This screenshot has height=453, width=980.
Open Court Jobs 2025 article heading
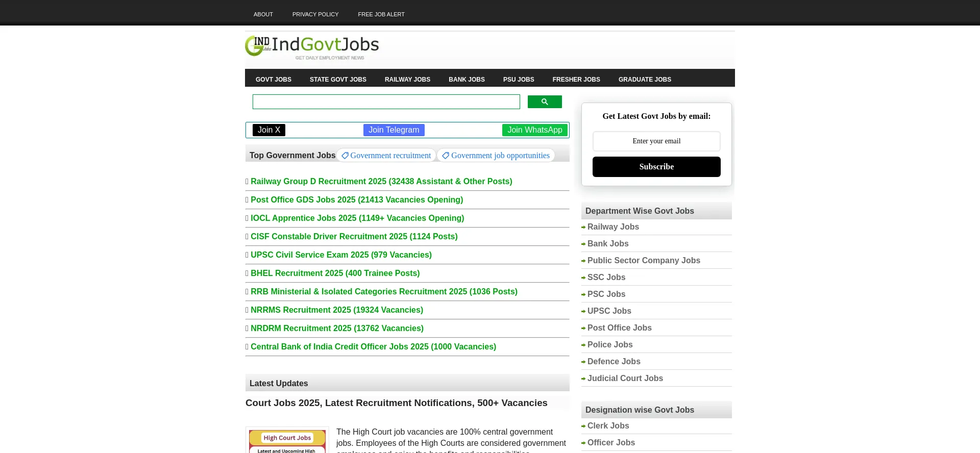pos(397,403)
